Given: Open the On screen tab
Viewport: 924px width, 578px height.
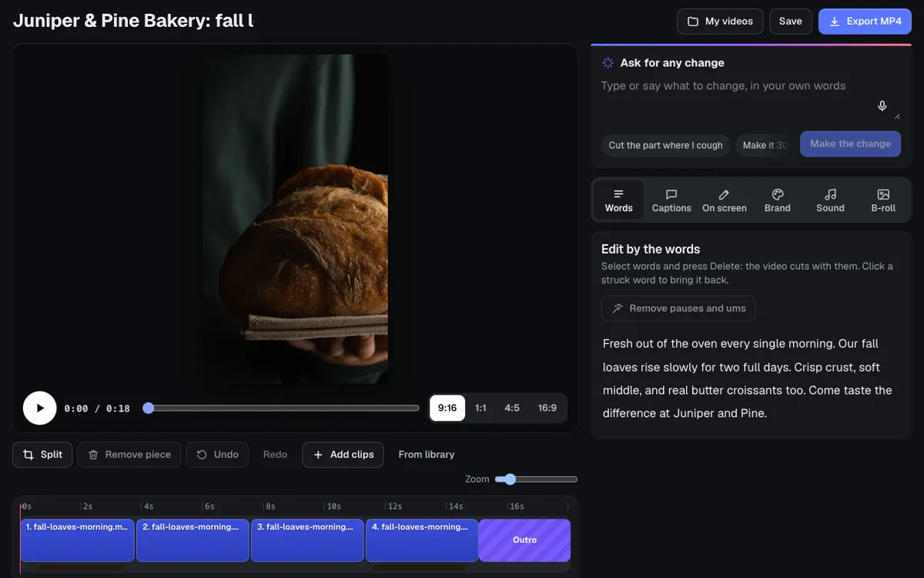Looking at the screenshot, I should 725,200.
